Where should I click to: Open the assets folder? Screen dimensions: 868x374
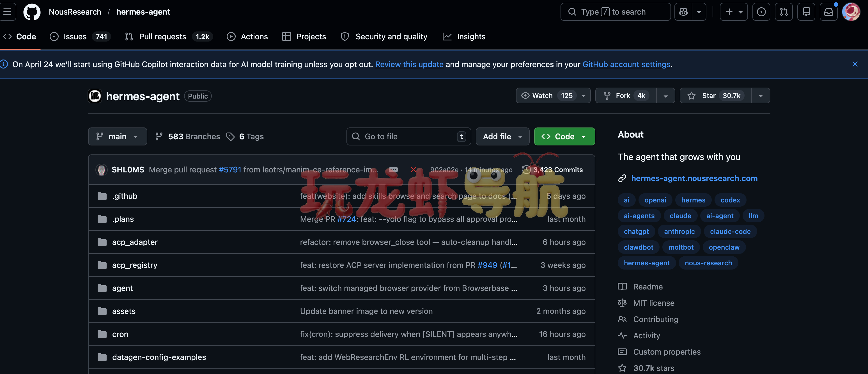[x=124, y=311]
